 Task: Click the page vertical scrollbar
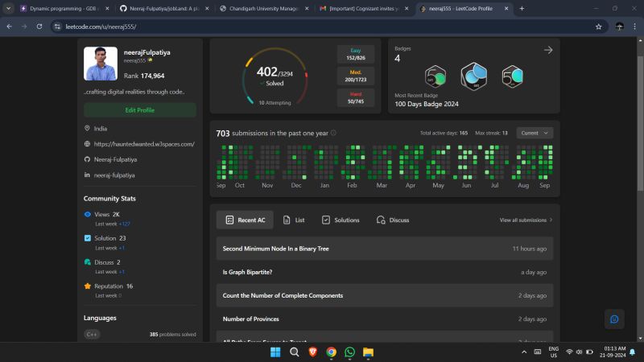(640, 123)
